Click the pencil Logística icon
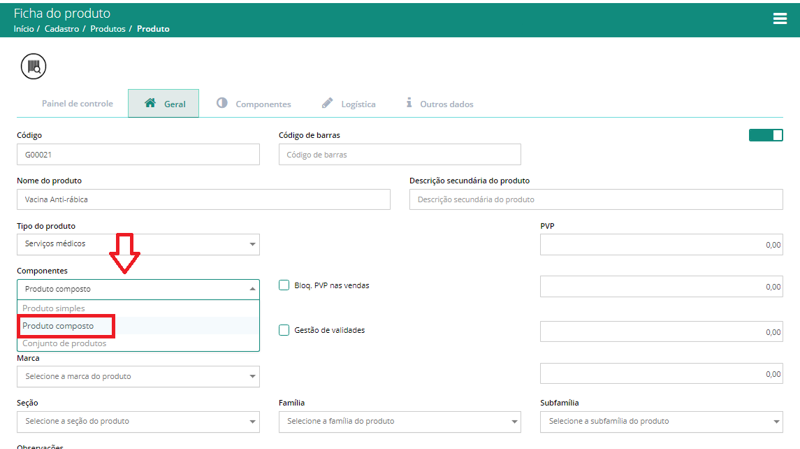 coord(327,103)
